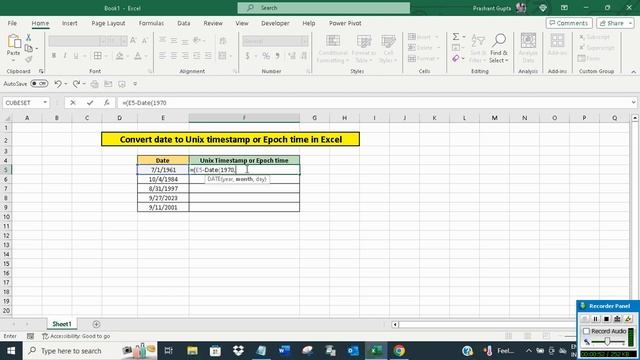640x360 pixels.
Task: Add a new sheet with plus icon
Action: (x=96, y=324)
